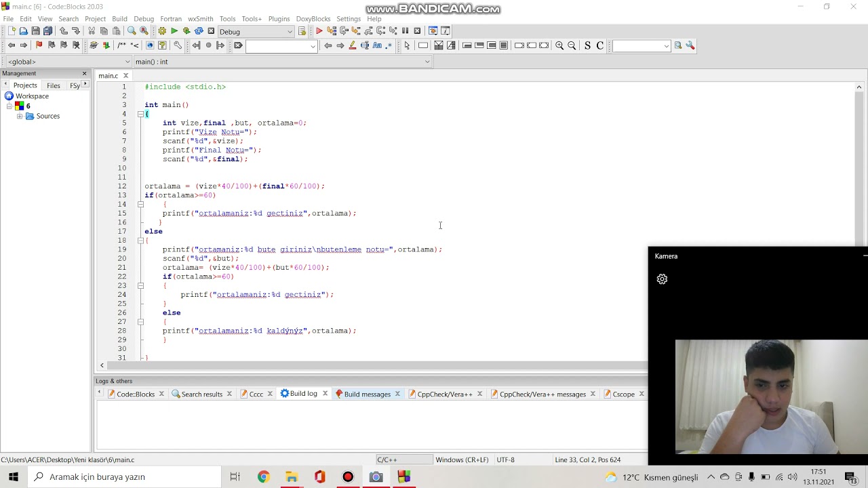
Task: Zoom in using the plus magnifier
Action: (559, 45)
